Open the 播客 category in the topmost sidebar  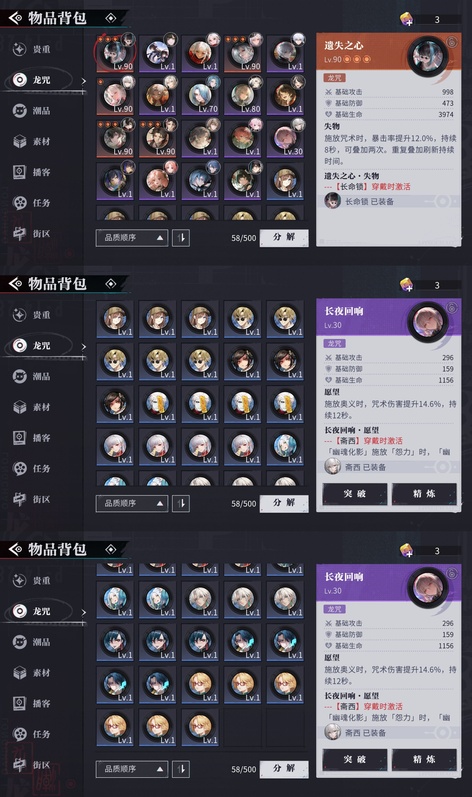tap(32, 172)
